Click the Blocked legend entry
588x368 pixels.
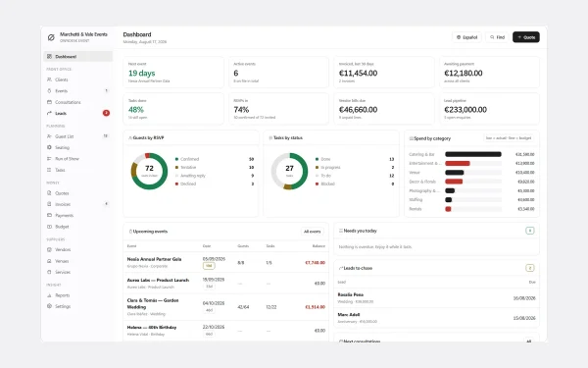click(x=355, y=184)
